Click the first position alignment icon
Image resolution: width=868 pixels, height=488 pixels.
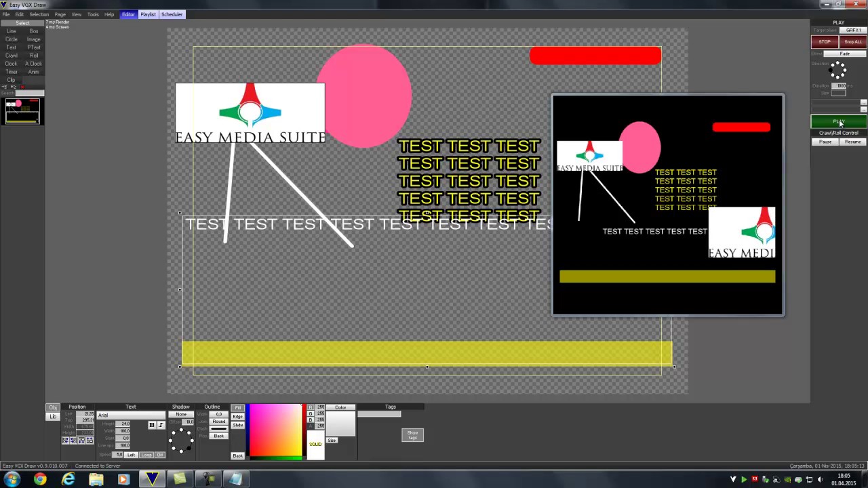pos(65,441)
